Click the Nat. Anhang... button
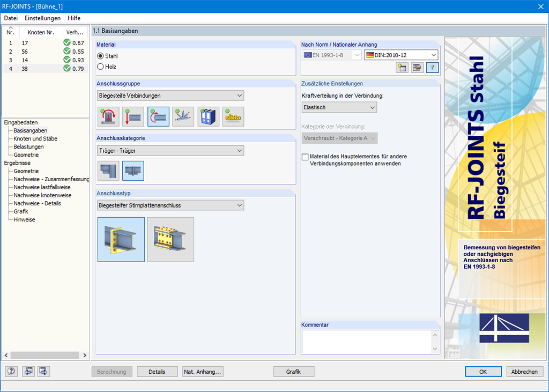 [203, 372]
